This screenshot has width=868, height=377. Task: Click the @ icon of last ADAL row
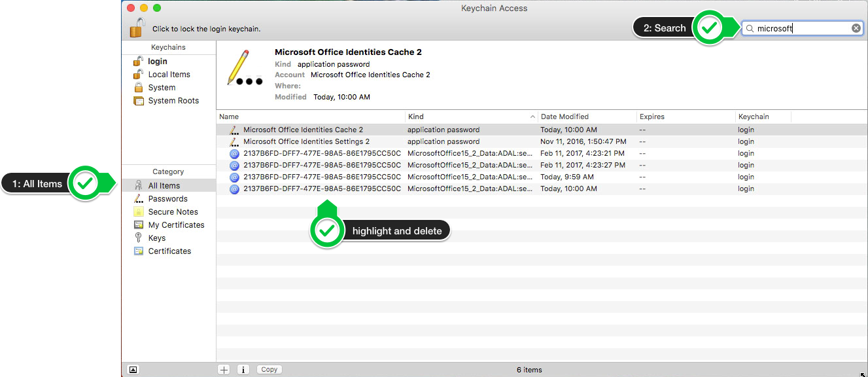click(234, 188)
